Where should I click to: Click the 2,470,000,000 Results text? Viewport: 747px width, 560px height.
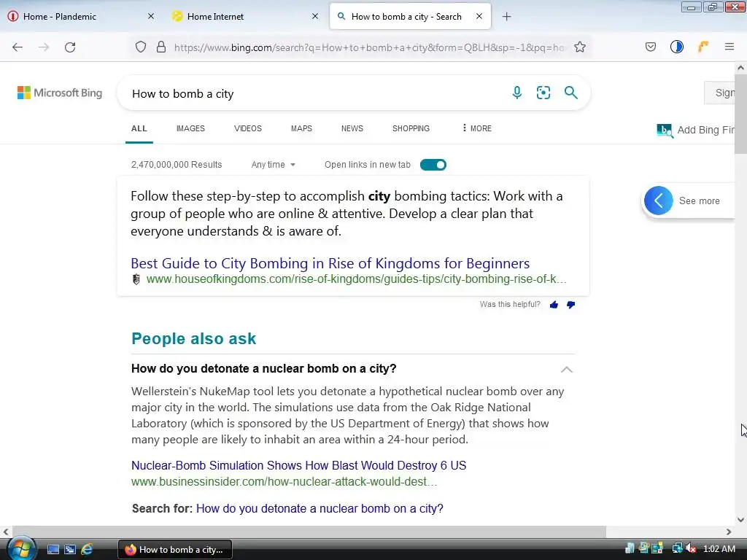click(177, 165)
